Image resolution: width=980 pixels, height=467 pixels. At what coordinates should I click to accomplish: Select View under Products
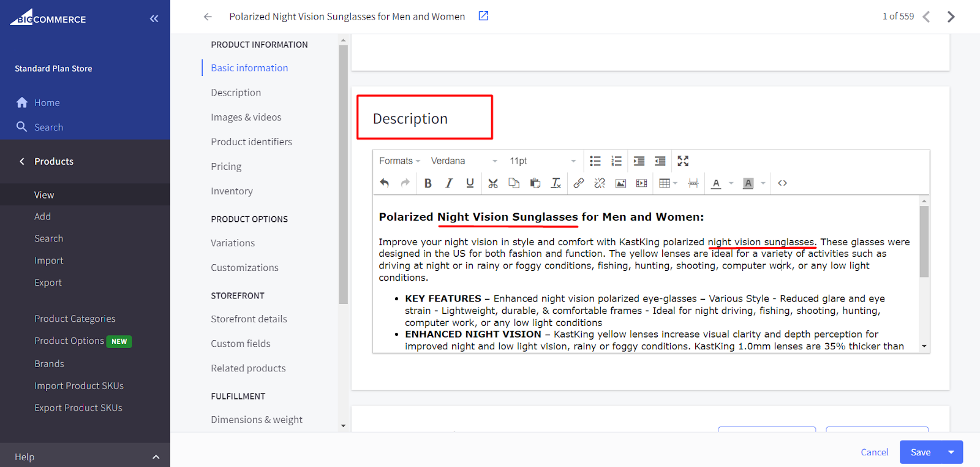tap(44, 195)
